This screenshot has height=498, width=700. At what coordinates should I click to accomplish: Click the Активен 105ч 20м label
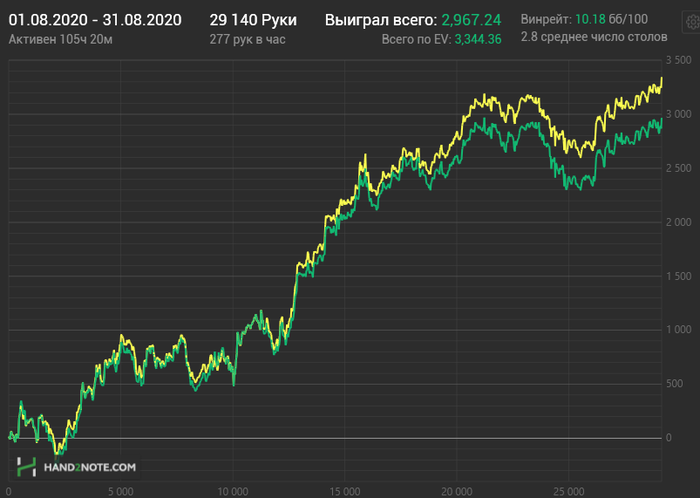61,40
